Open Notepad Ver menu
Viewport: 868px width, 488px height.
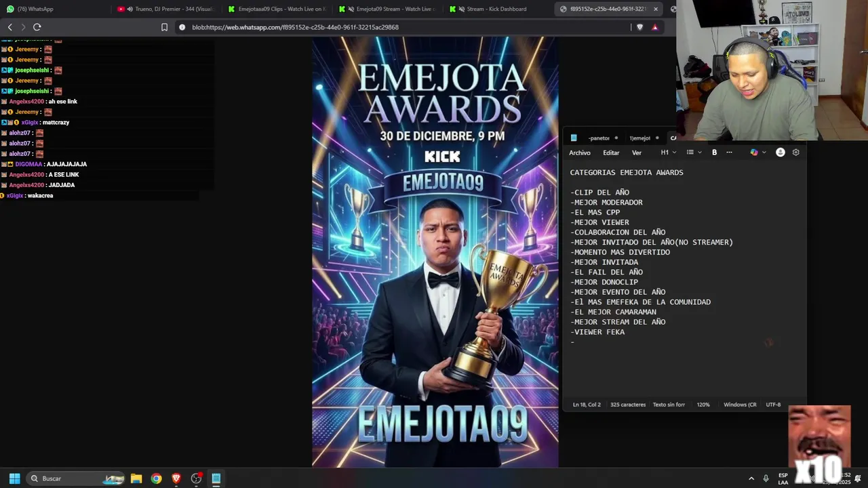(x=637, y=152)
